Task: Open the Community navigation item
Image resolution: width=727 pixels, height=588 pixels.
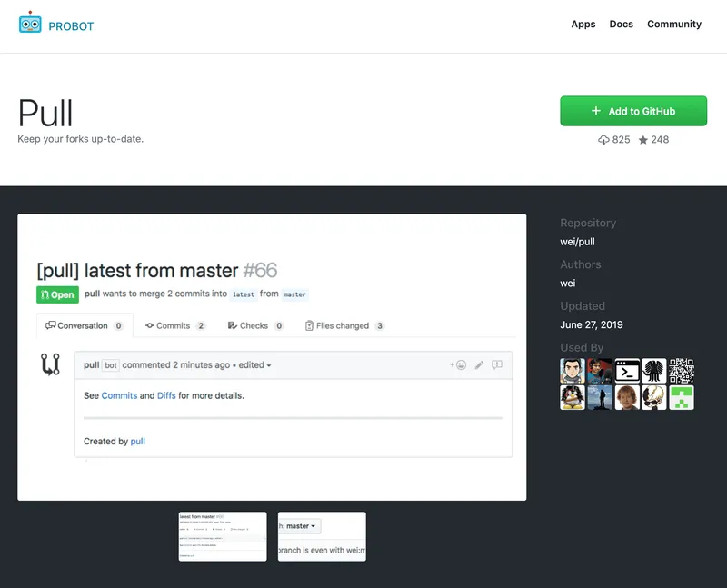Action: point(674,25)
